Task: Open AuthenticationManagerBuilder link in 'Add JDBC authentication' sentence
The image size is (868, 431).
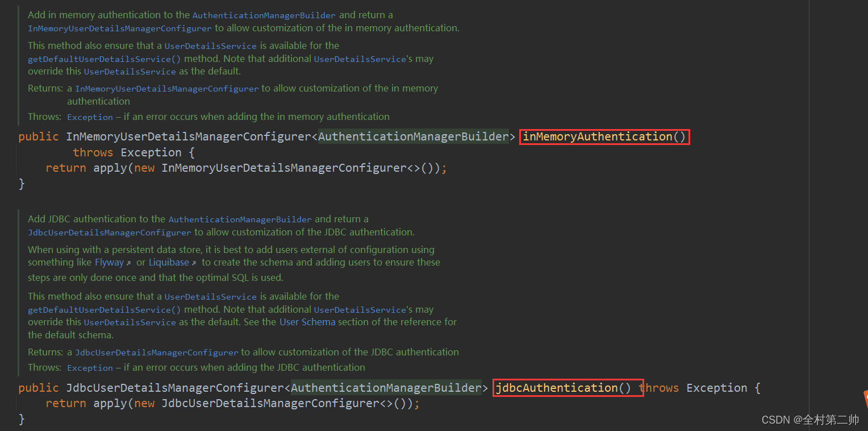Action: click(x=240, y=219)
